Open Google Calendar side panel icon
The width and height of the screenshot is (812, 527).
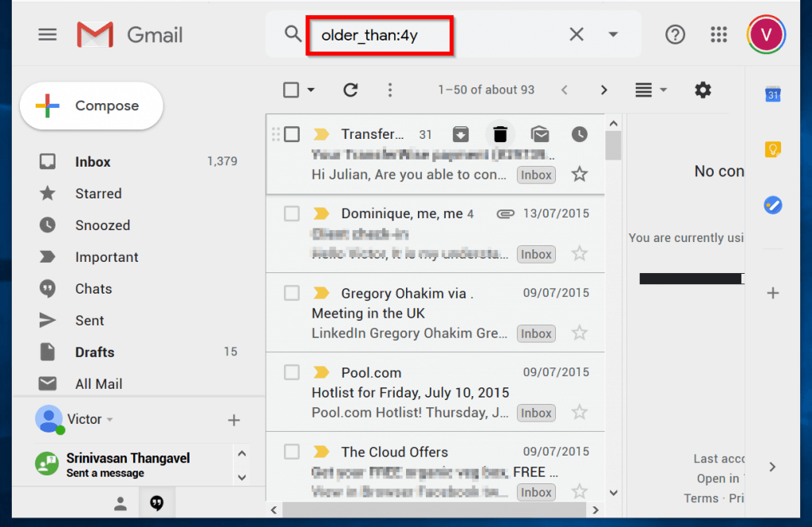point(773,95)
